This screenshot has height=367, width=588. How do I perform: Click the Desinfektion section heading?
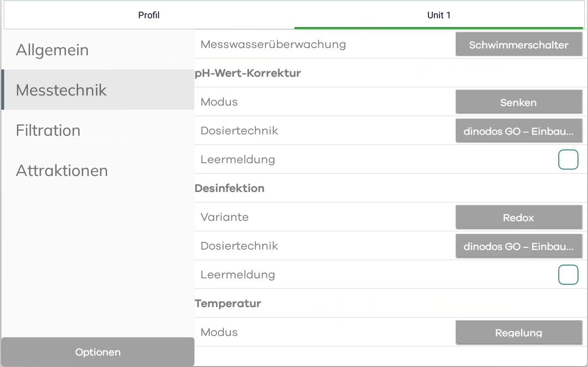230,188
